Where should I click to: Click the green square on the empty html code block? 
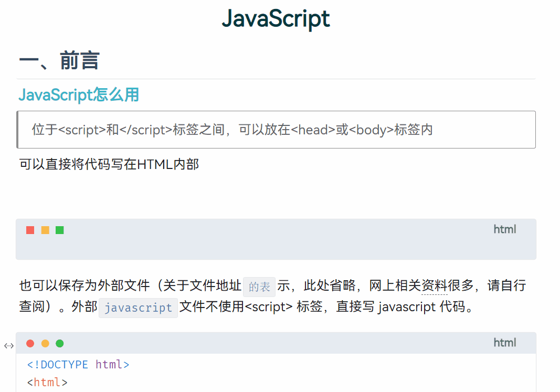pyautogui.click(x=60, y=230)
